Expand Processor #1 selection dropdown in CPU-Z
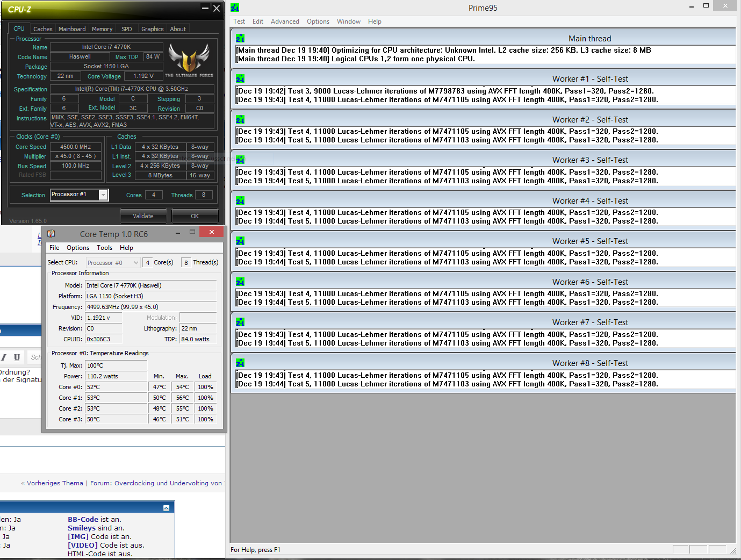 103,195
